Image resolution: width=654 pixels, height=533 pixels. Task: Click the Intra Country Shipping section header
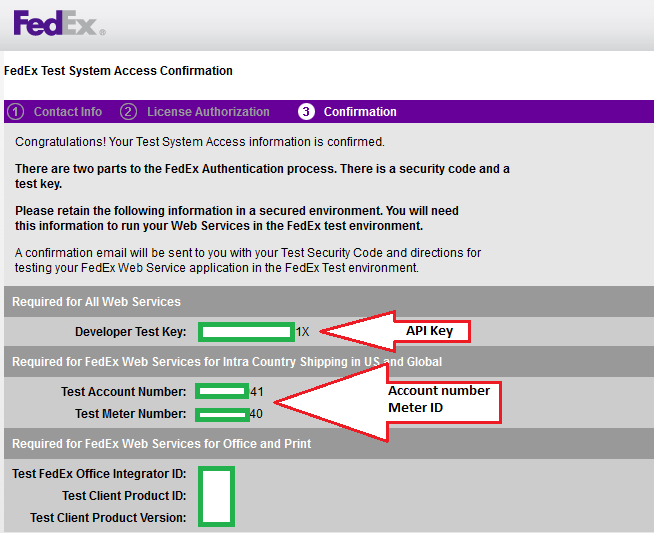pos(227,362)
